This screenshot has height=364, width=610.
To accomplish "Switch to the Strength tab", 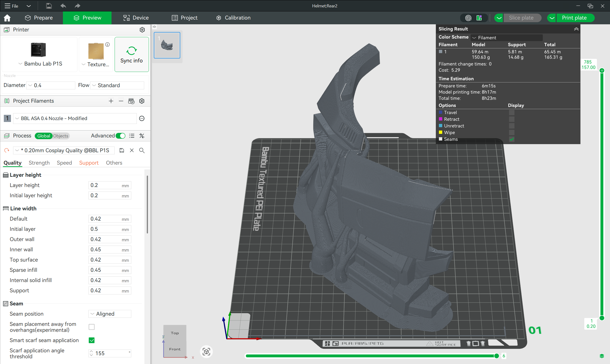I will click(39, 163).
